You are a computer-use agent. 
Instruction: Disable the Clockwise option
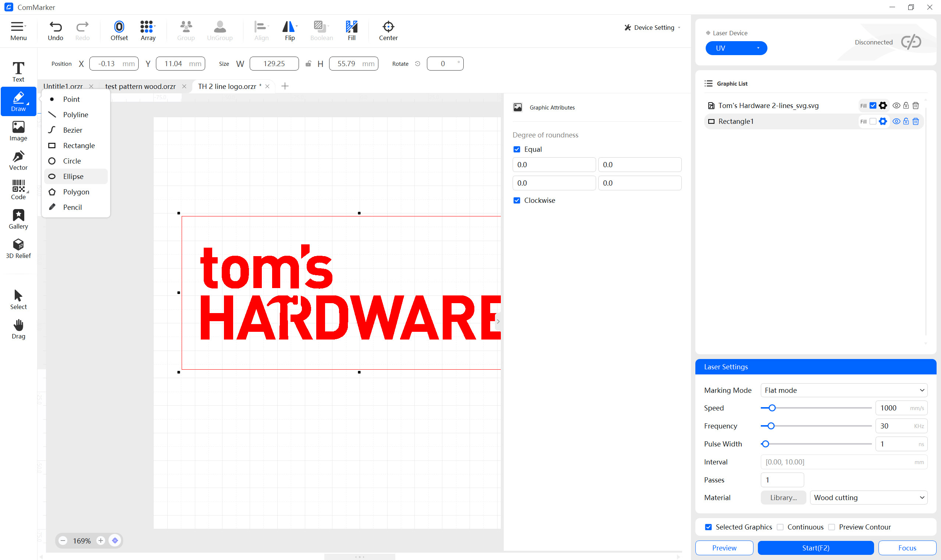tap(517, 200)
